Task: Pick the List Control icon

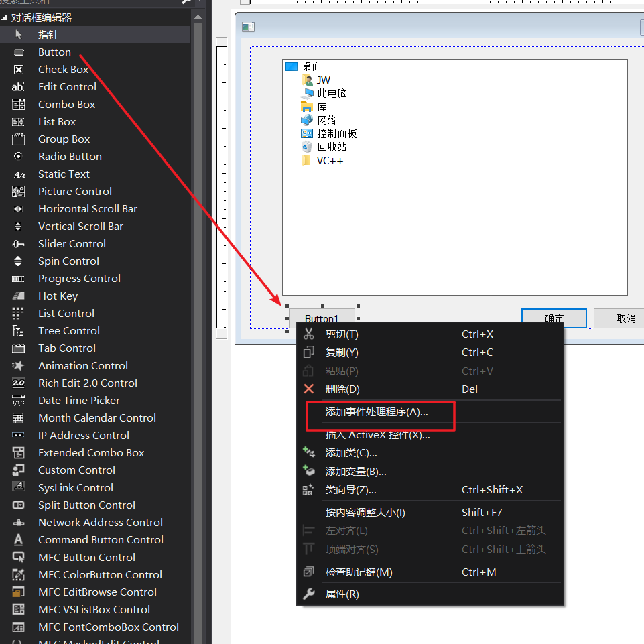Action: tap(18, 314)
